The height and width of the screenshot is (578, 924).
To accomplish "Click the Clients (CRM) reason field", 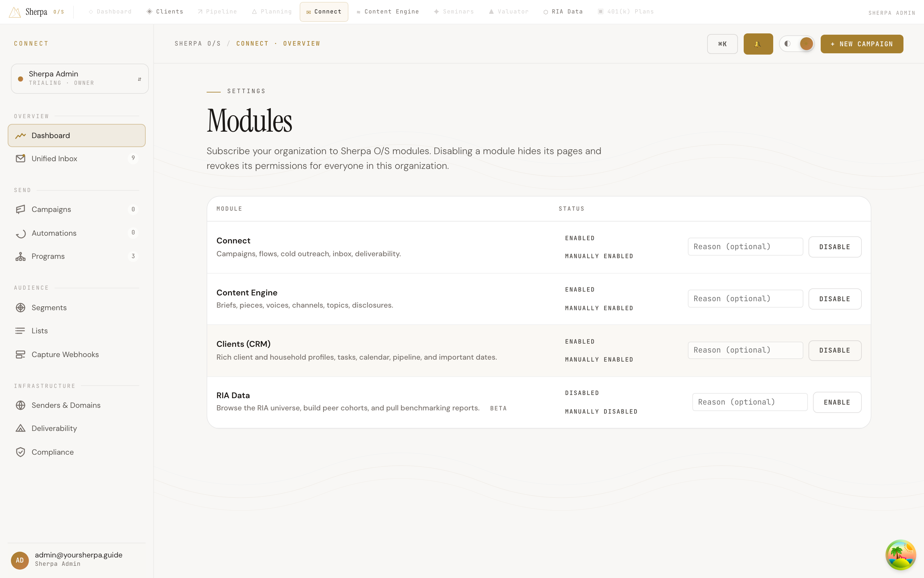I will pos(745,350).
